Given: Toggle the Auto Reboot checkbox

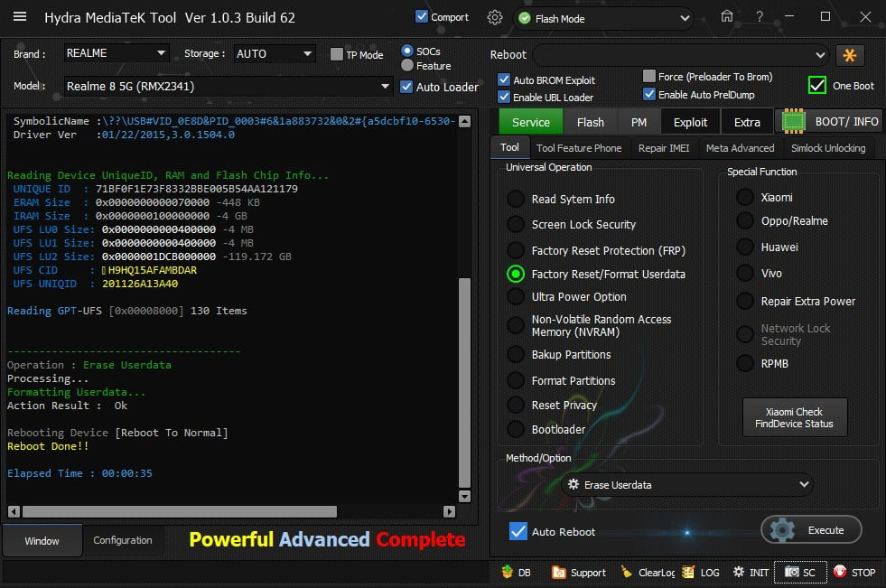Looking at the screenshot, I should (518, 531).
